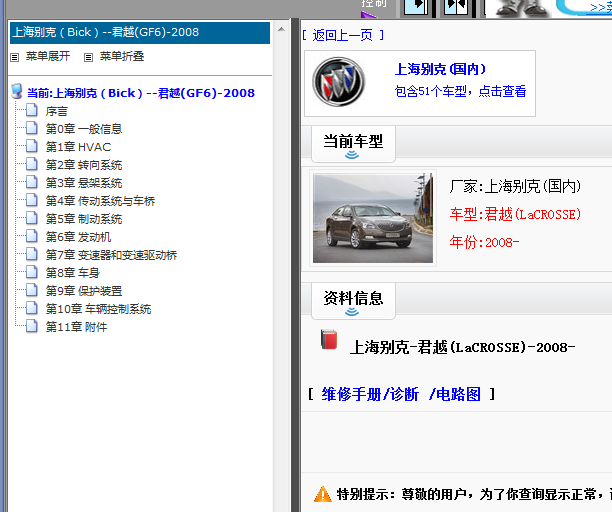This screenshot has height=512, width=612.
Task: Click the page icon next to 第1章 HVAC
Action: 32,146
